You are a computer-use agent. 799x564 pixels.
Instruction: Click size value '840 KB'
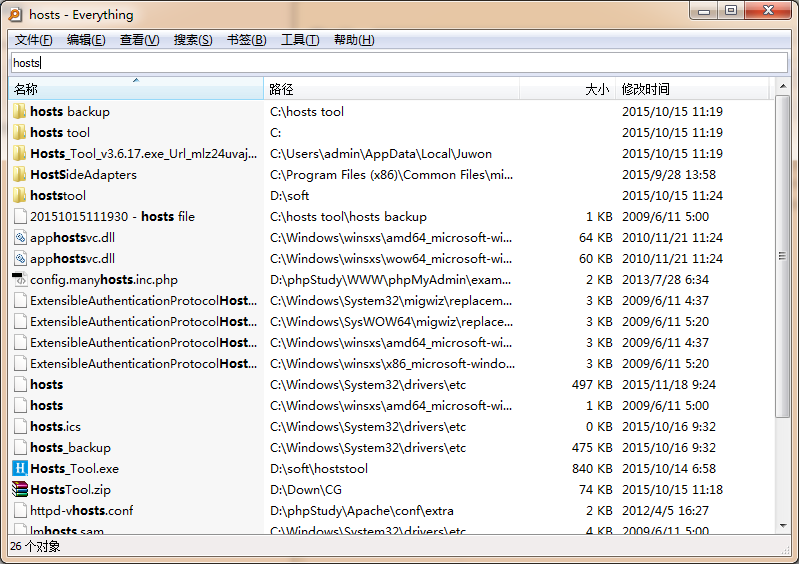tap(592, 468)
